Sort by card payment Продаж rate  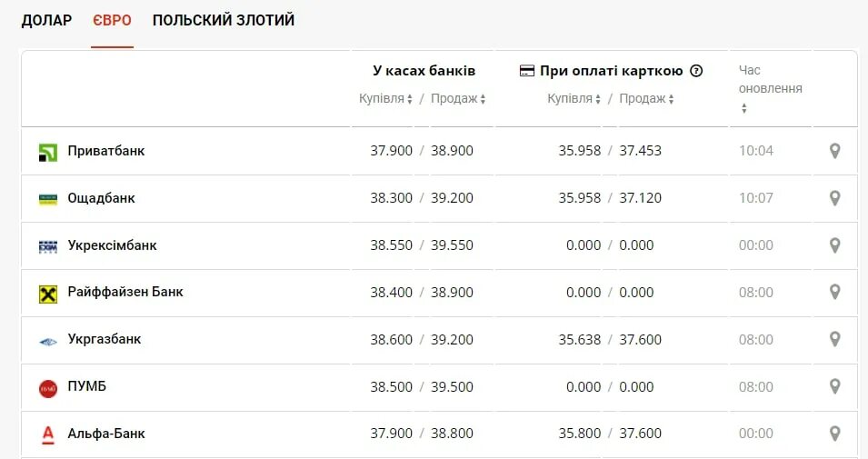point(646,98)
